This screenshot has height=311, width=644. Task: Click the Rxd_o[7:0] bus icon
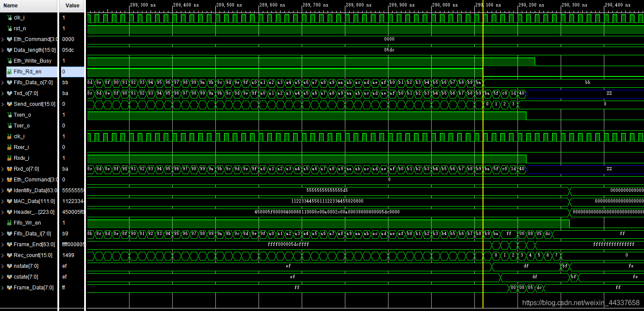[9, 169]
